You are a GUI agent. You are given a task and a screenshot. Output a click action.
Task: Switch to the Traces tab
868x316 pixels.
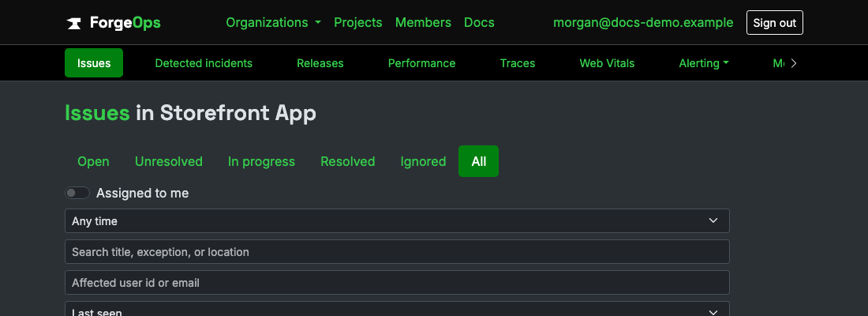[x=518, y=63]
